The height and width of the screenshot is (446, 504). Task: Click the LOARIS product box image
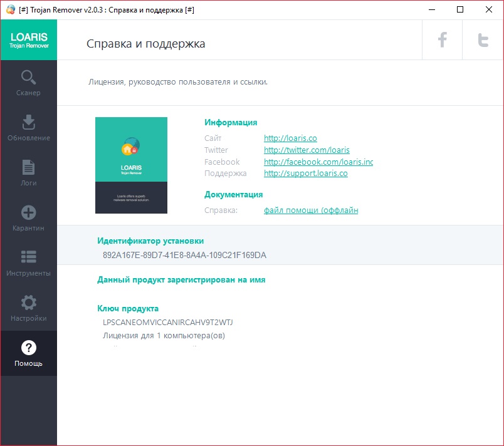[x=131, y=165]
